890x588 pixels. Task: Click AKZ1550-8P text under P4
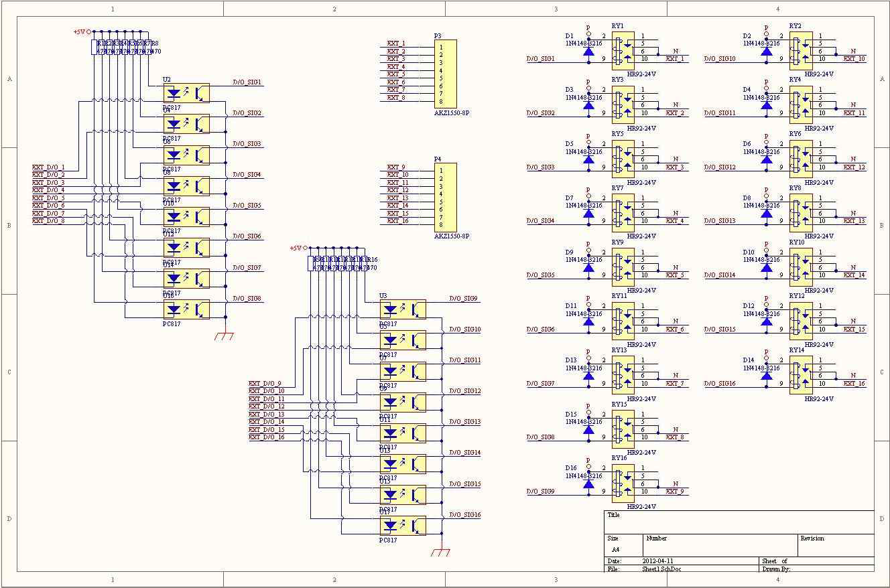coord(452,236)
